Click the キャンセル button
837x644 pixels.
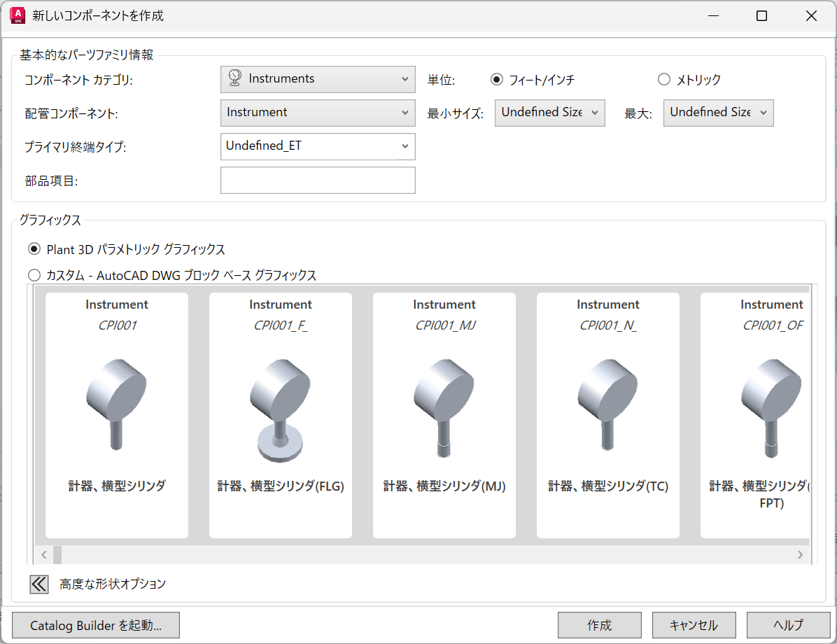[694, 625]
